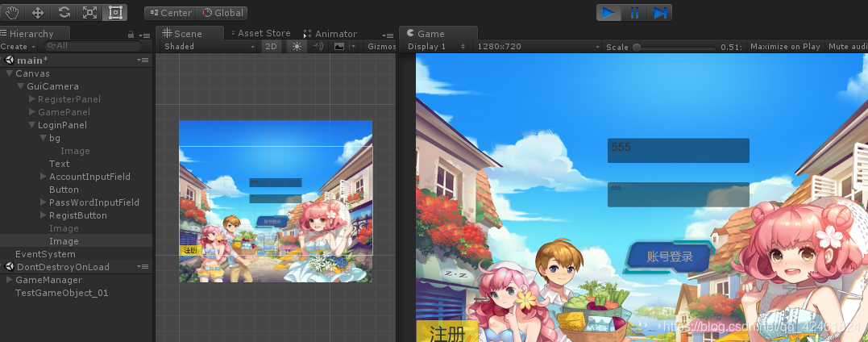This screenshot has height=342, width=868.
Task: Collapse the GuiCamera object
Action: click(20, 86)
